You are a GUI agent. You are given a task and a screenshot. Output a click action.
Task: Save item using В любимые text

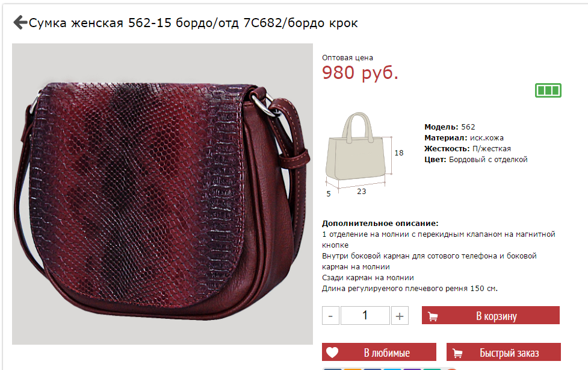tap(386, 353)
